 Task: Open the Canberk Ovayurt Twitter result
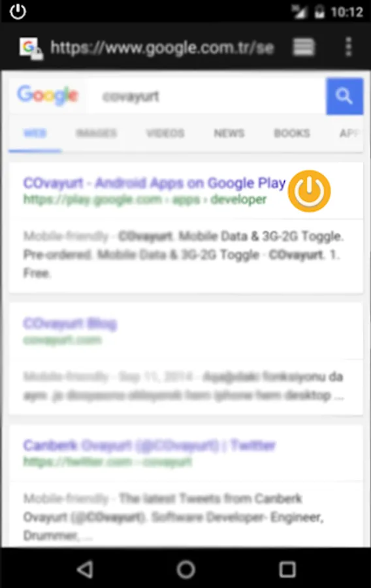(150, 445)
